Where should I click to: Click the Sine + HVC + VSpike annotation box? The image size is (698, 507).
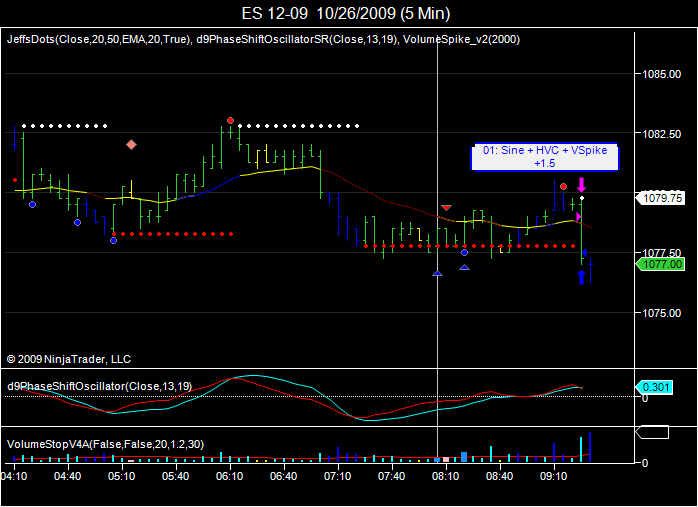click(545, 157)
